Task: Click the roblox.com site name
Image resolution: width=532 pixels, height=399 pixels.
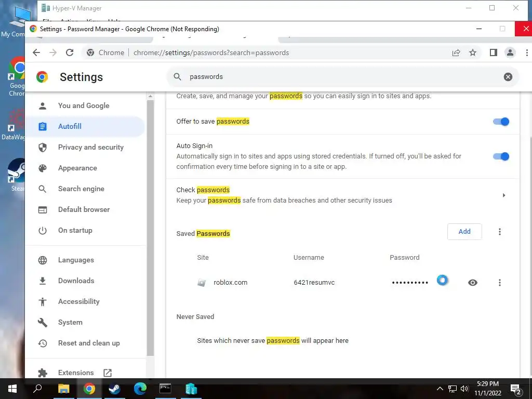Action: click(230, 283)
